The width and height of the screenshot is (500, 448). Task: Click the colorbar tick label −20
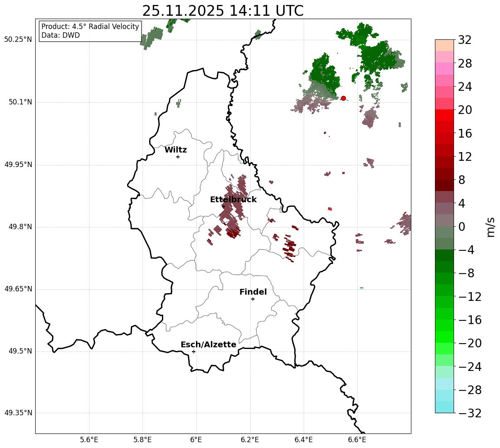(470, 343)
